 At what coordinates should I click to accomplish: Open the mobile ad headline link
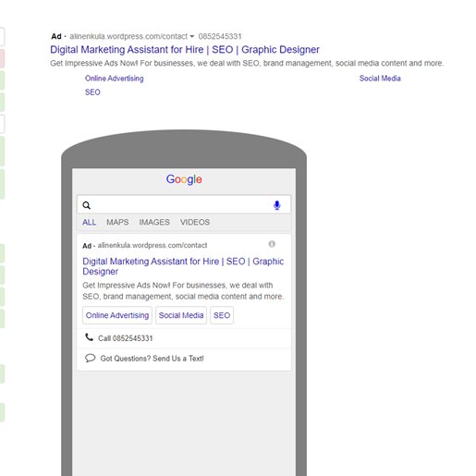[183, 266]
